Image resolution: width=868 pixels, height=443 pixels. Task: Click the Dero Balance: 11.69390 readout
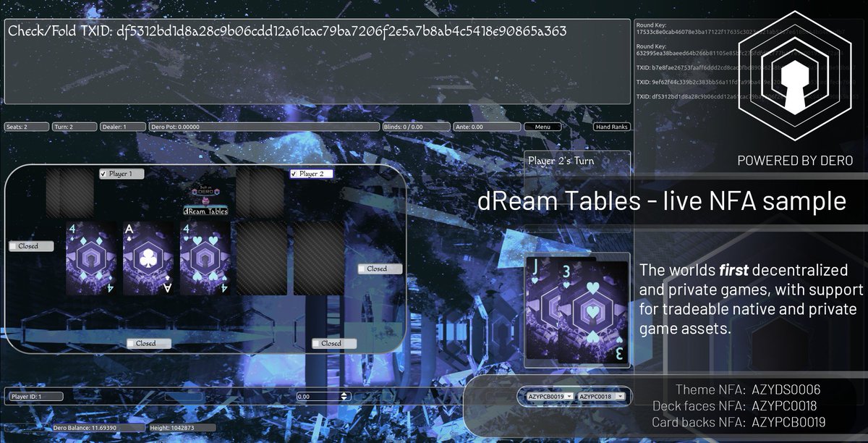98,428
